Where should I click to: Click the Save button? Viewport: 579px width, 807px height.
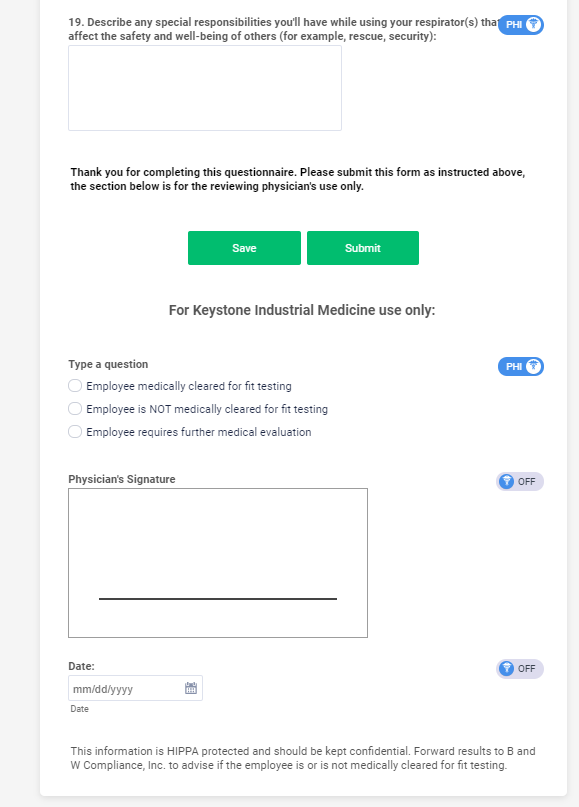tap(244, 248)
